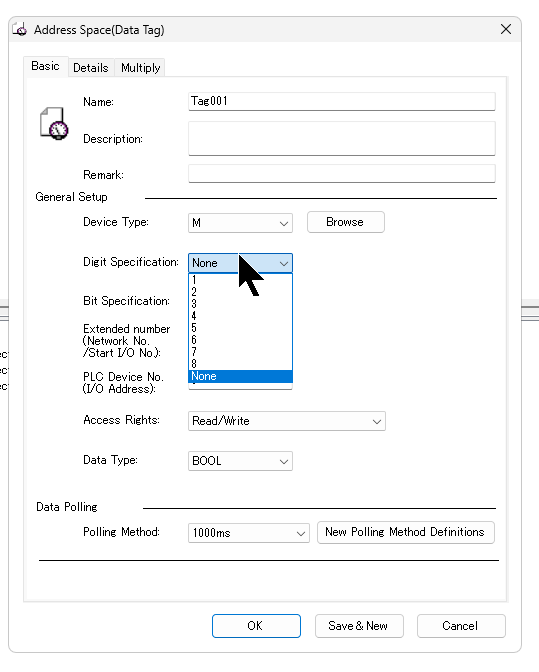Click the Name field containing Tag001
Viewport: 539px width, 672px height.
[x=341, y=101]
